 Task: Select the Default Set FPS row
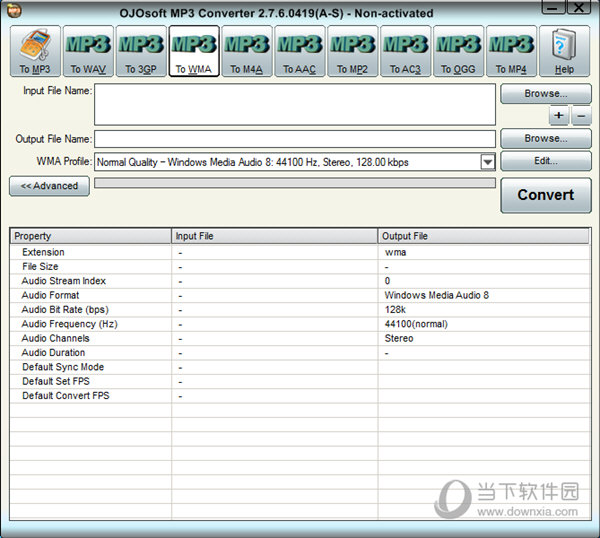300,381
